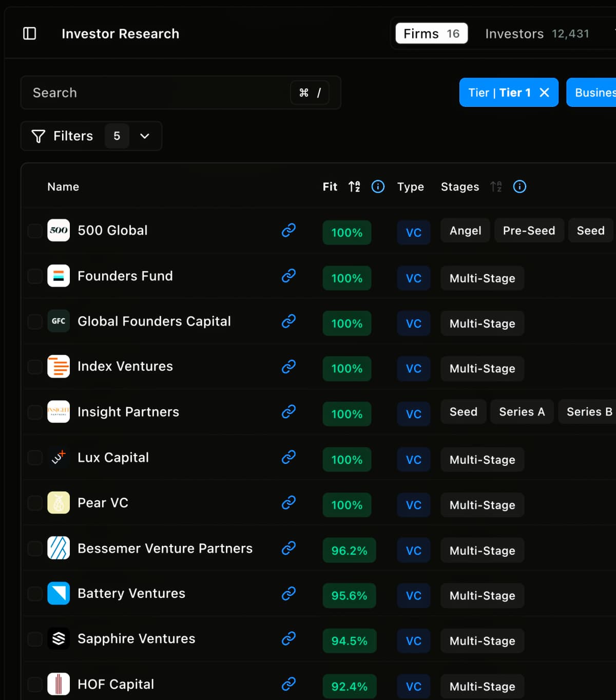Screen dimensions: 616x700
Task: Select the Founders Fund checkbox
Action: point(35,276)
